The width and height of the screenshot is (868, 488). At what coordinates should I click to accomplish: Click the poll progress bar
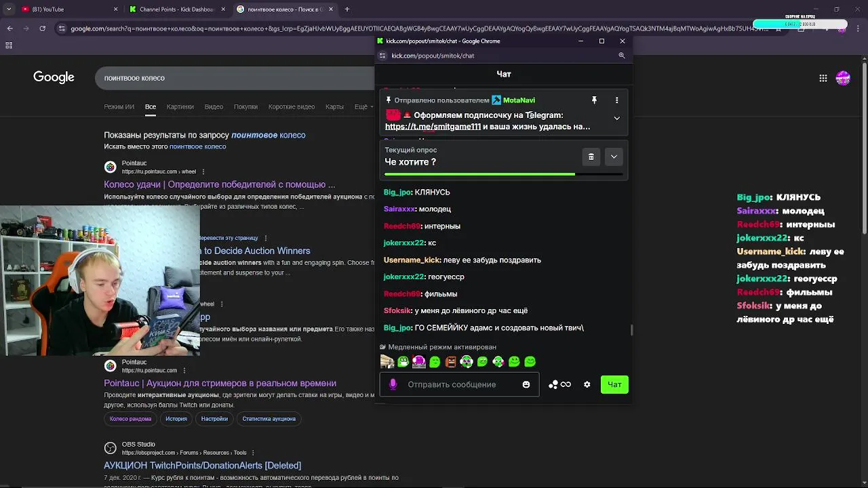point(503,174)
